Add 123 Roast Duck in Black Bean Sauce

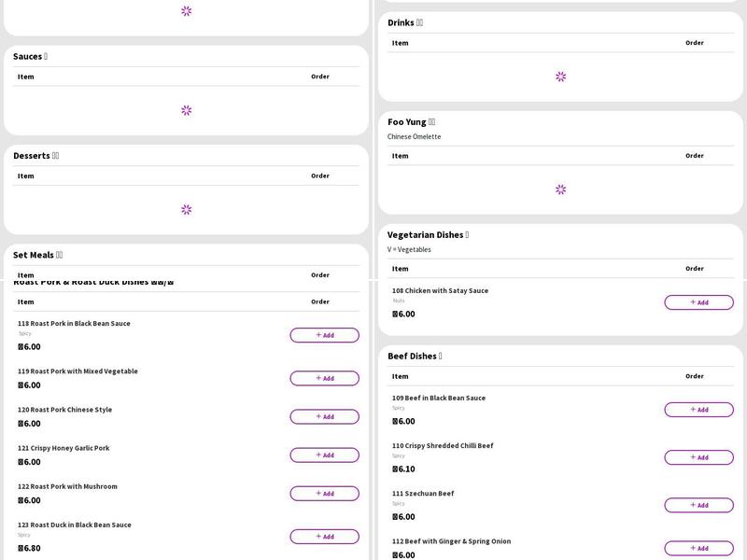point(324,537)
